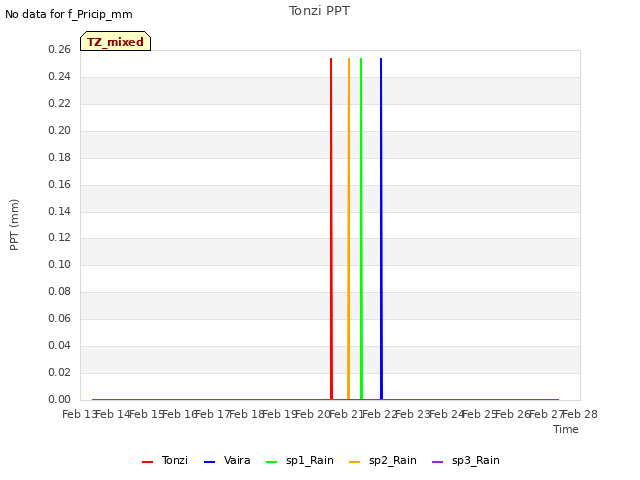Click the green sp1_Rain legend swatch
Image resolution: width=640 pixels, height=480 pixels.
[x=271, y=462]
